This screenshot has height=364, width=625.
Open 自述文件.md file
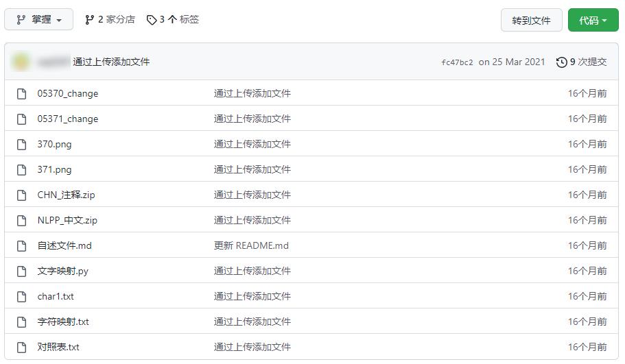tap(64, 245)
